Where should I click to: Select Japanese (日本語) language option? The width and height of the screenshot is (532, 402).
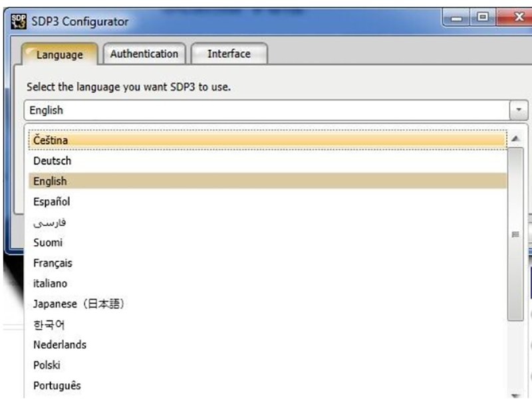click(267, 304)
